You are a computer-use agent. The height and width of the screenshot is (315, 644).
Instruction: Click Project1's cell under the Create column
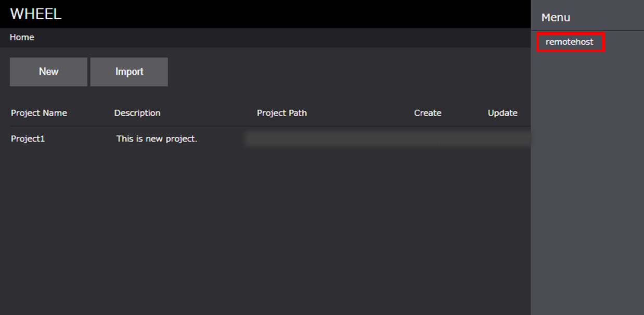(428, 139)
